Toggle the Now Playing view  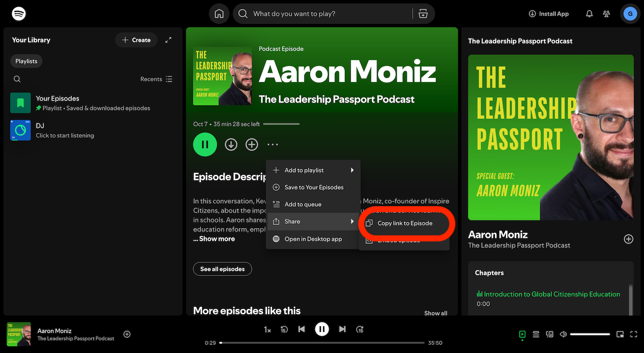click(522, 334)
